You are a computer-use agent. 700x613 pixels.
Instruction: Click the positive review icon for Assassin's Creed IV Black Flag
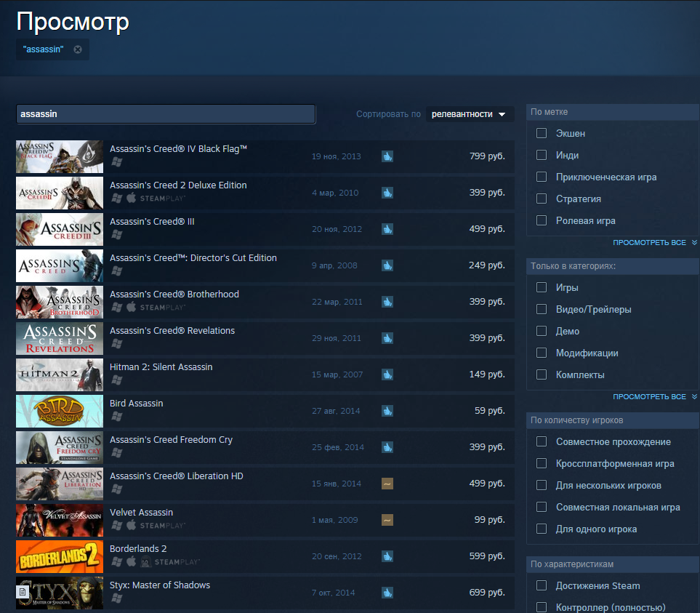click(x=387, y=156)
